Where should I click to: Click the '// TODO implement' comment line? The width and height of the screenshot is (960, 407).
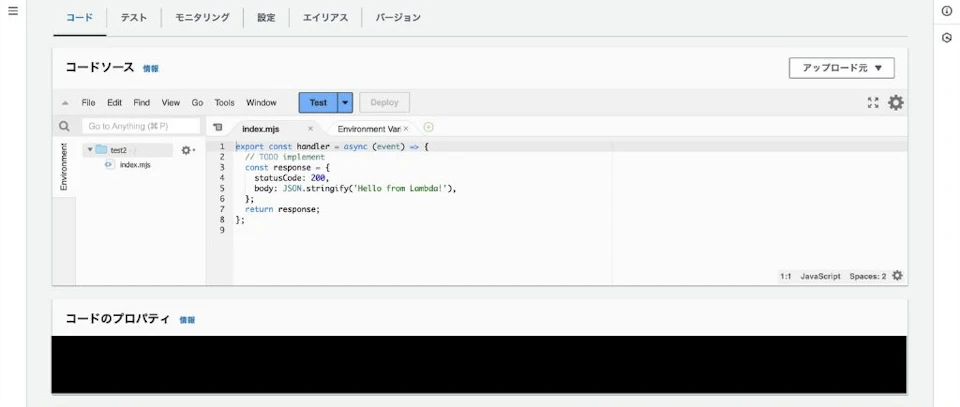coord(285,157)
